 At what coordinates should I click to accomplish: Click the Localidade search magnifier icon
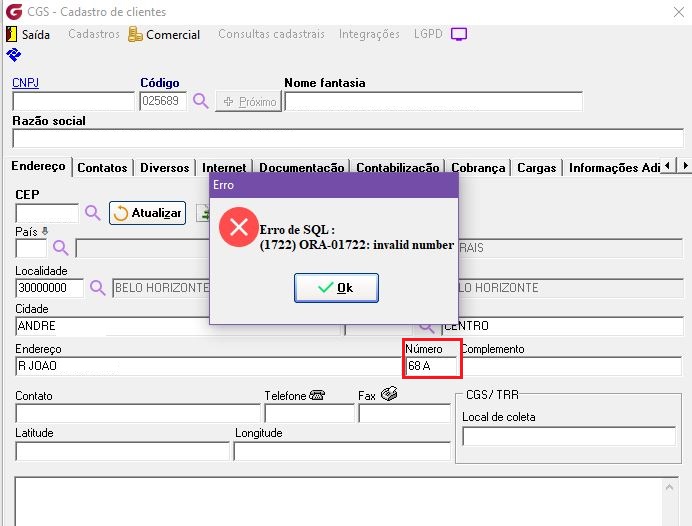(98, 288)
